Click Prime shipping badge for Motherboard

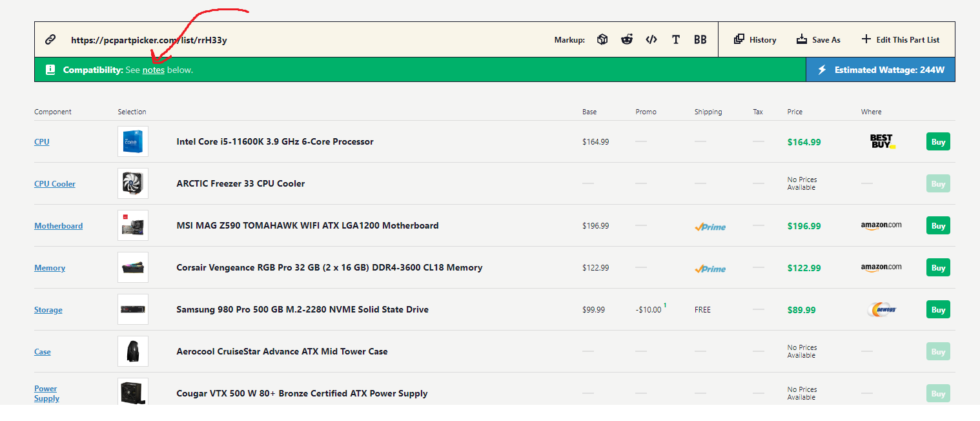click(x=710, y=227)
